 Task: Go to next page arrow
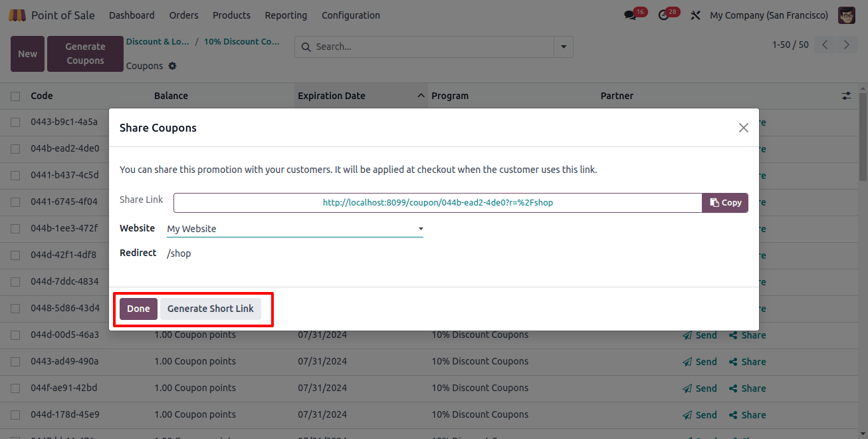pos(846,45)
